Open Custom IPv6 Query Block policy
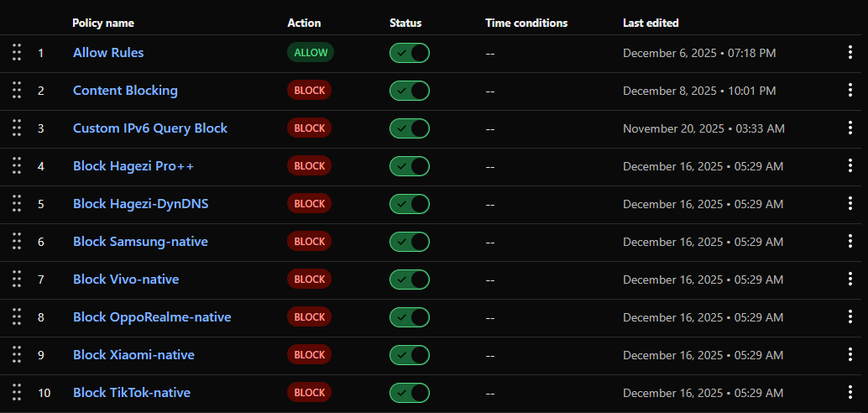868x413 pixels. point(149,128)
